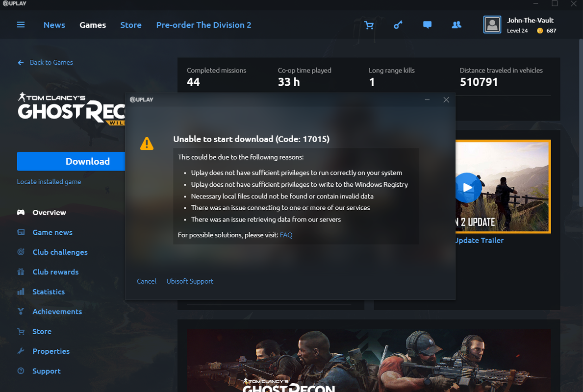This screenshot has width=583, height=392.
Task: Click the target icon beside Club challenges
Action: point(21,252)
